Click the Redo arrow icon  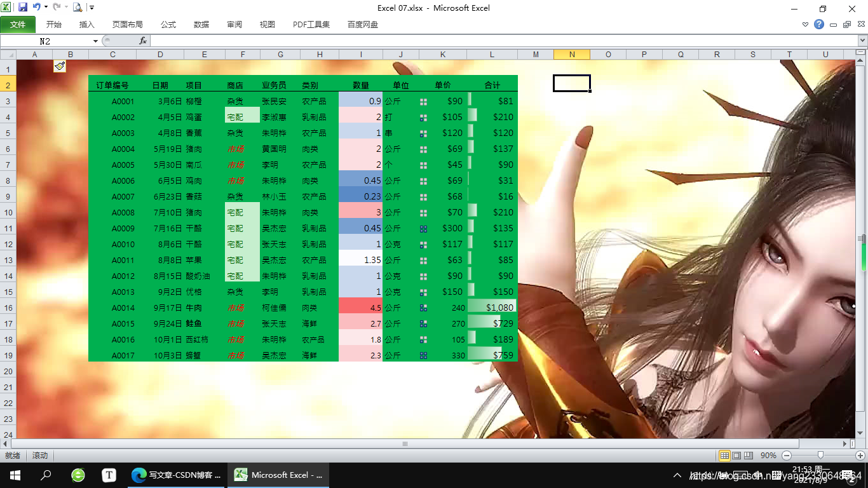tap(57, 8)
